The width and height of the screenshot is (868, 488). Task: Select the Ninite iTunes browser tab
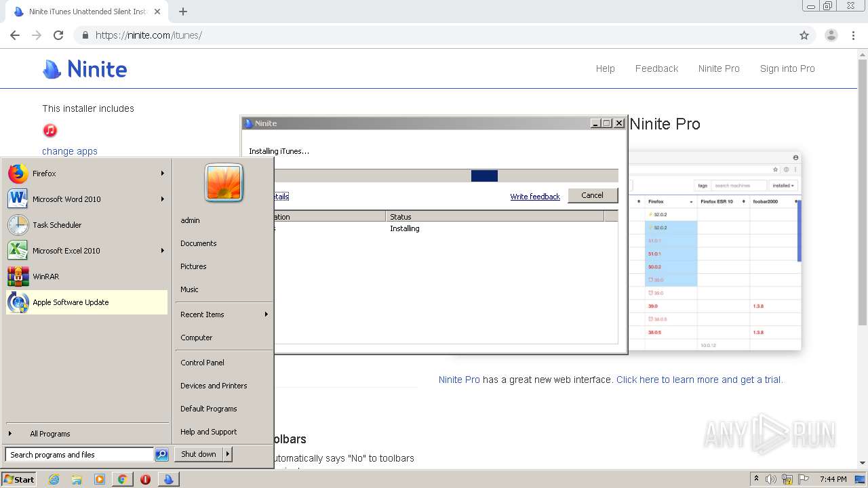click(x=87, y=12)
